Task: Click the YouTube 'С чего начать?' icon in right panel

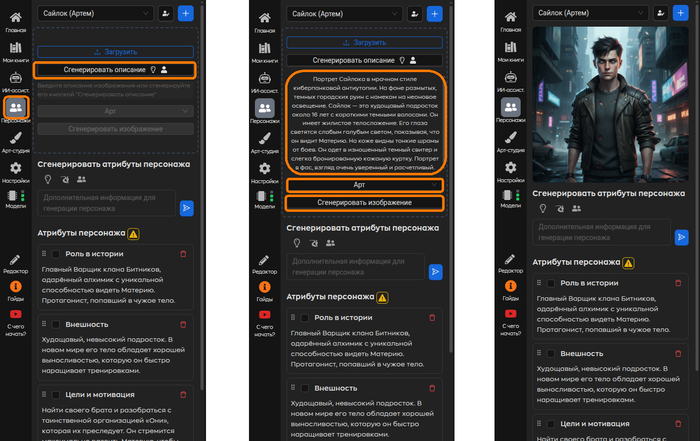Action: pos(511,314)
